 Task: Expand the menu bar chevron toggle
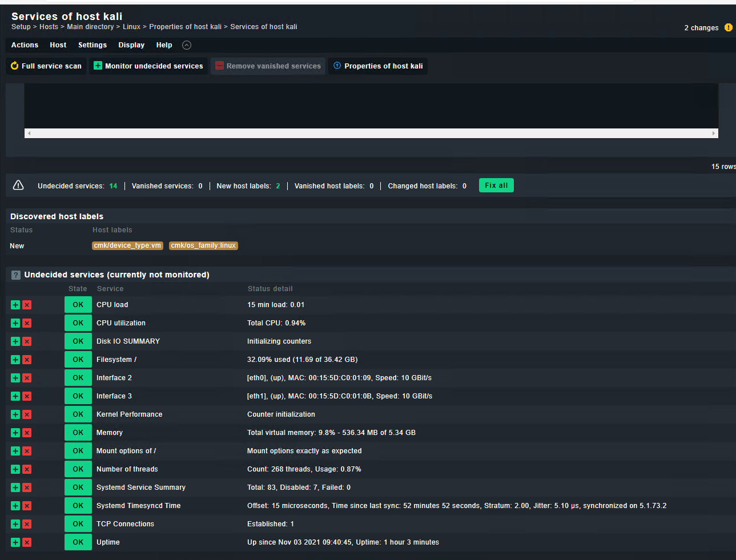(186, 45)
